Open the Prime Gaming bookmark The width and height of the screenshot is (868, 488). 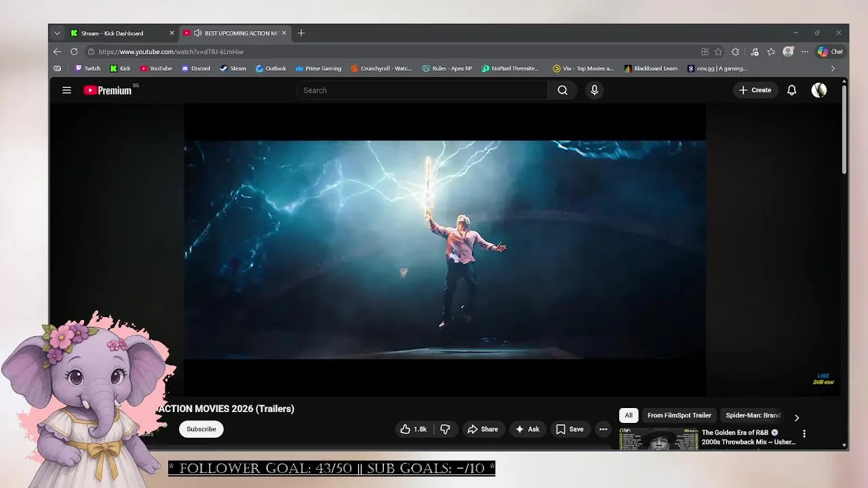(318, 68)
